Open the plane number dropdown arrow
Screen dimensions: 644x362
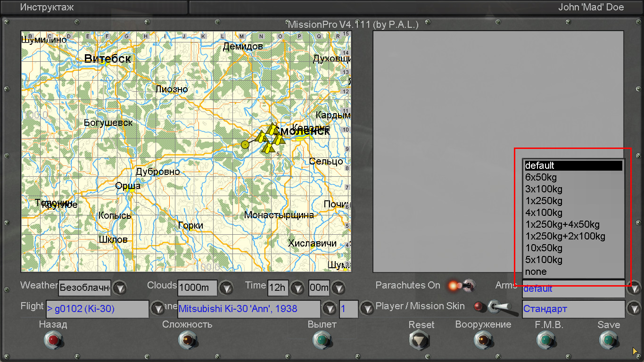pyautogui.click(x=367, y=309)
